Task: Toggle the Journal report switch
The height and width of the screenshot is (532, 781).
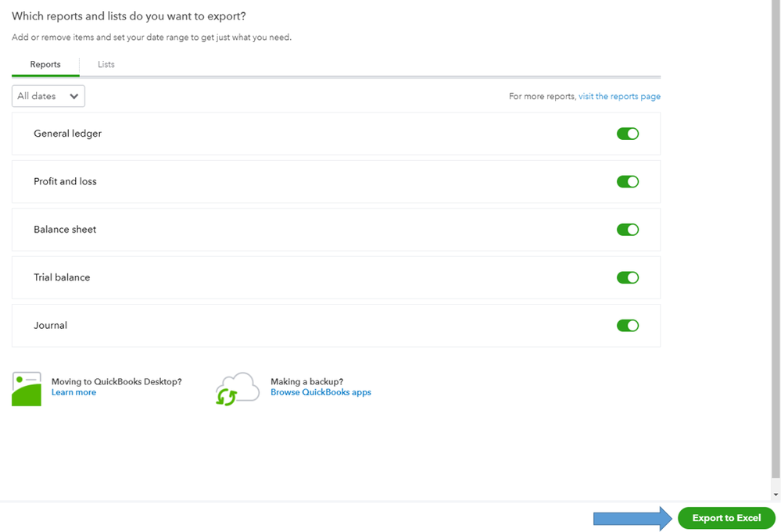Action: pos(628,326)
